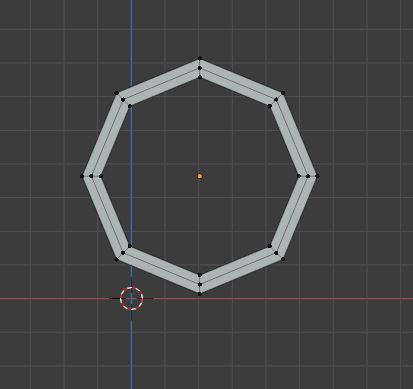The image size is (413, 389).
Task: Select the left inner-loop vertex
Action: click(x=101, y=176)
